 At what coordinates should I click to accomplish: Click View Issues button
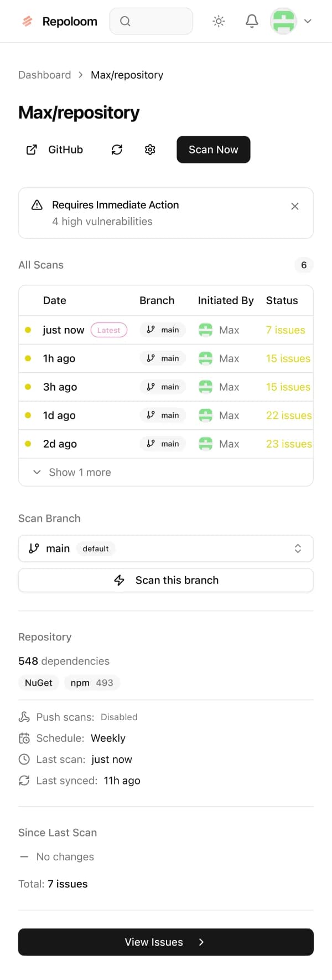click(x=166, y=942)
